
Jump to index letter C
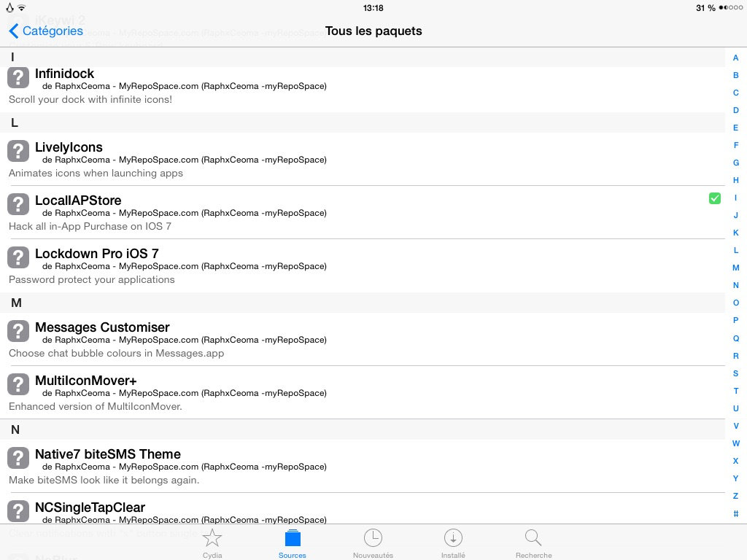click(x=735, y=93)
